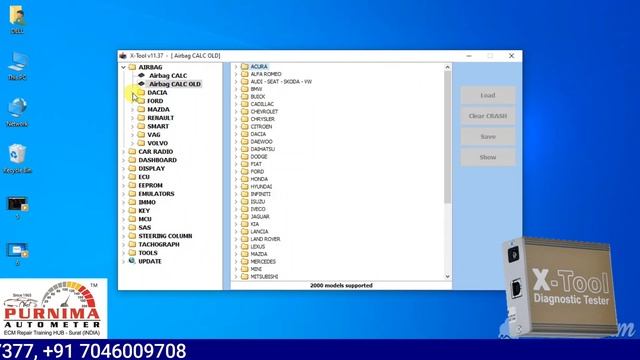
Task: Click the X-Tool title bar app icon
Action: (123, 56)
